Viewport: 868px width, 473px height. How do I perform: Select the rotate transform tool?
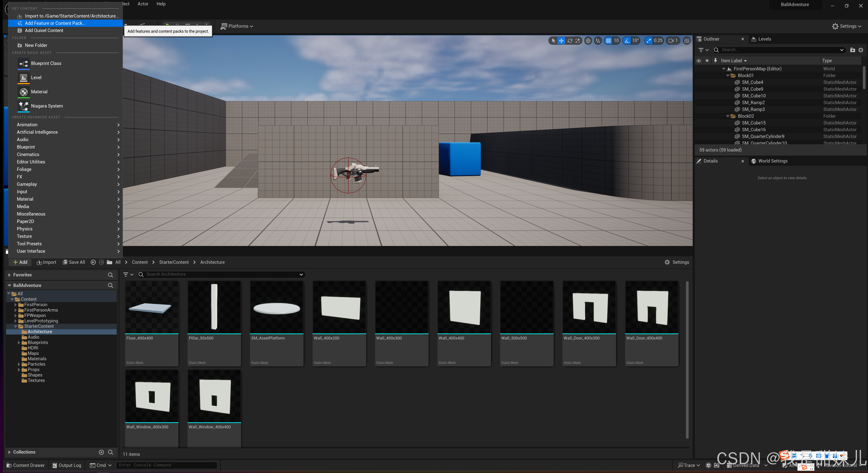(x=569, y=41)
